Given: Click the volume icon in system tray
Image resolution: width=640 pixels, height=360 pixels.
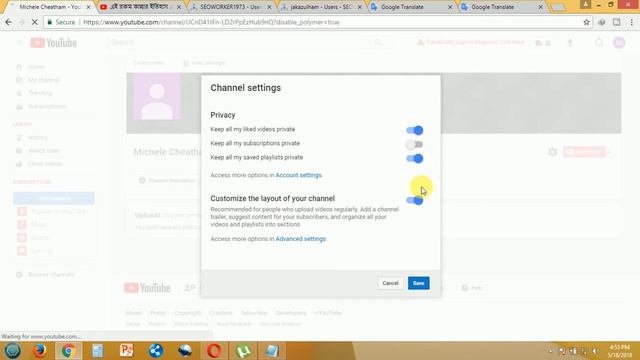Looking at the screenshot, I should 596,351.
